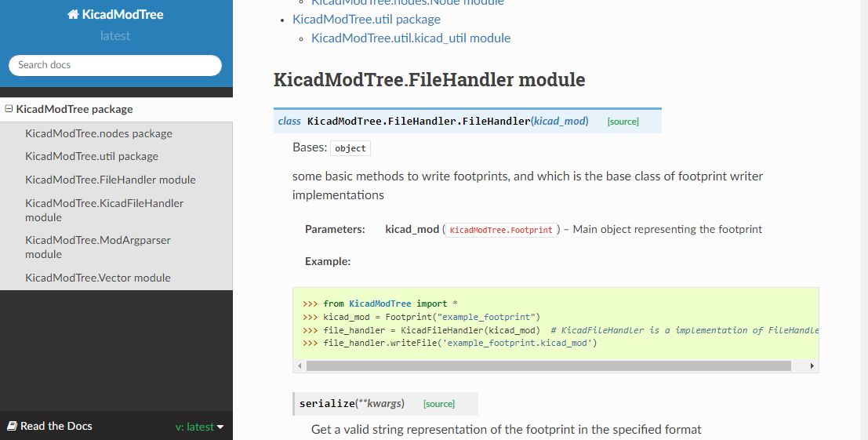Click the serialize(**kwargs) method signature
Screen dimensions: 868x440
click(351, 403)
